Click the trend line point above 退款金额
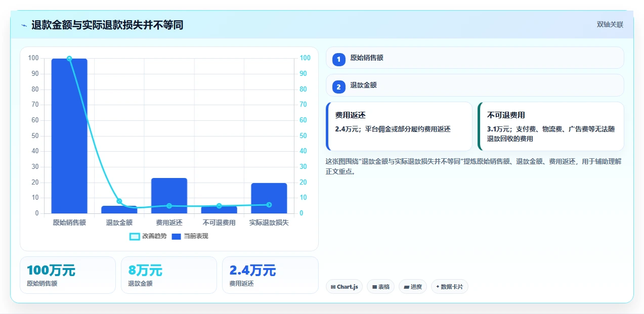 tap(119, 201)
